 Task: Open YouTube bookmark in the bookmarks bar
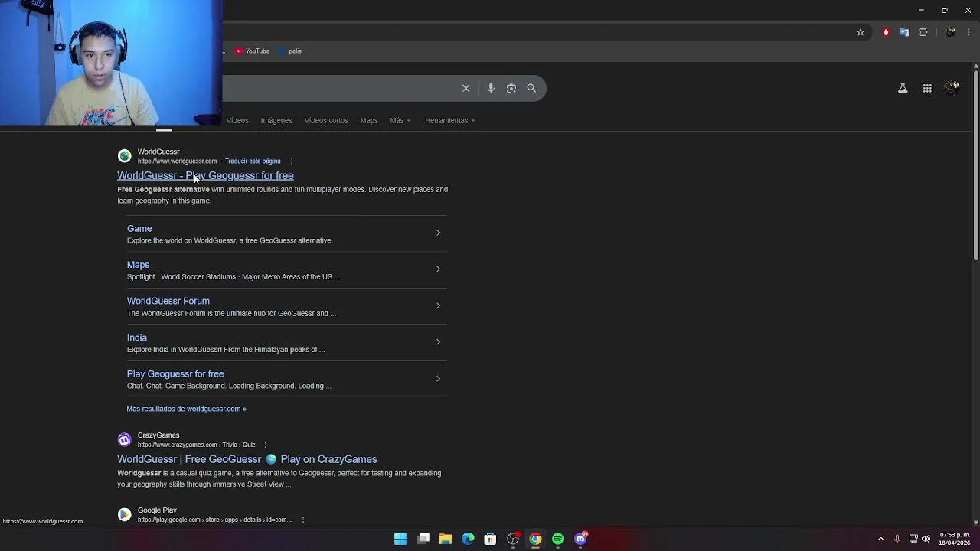(253, 51)
